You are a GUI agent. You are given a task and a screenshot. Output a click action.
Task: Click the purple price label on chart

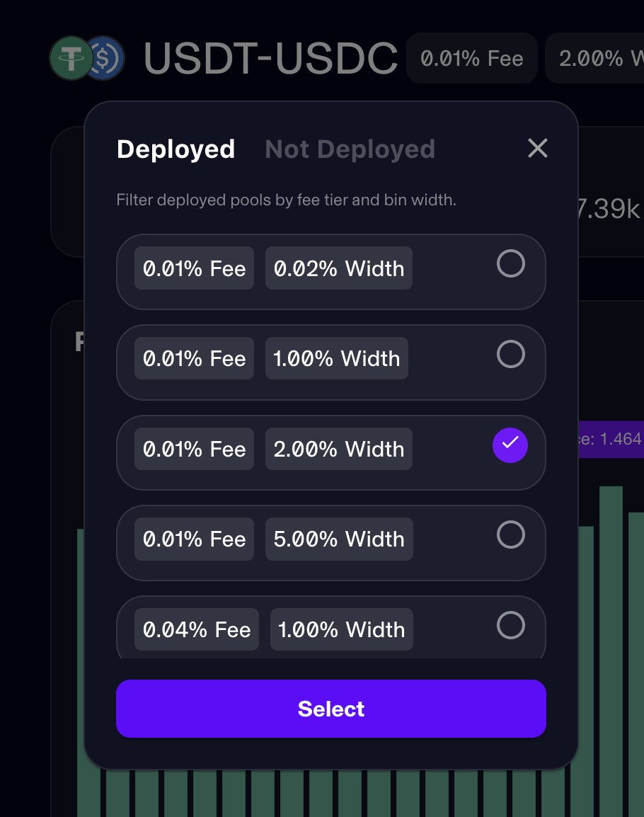611,439
